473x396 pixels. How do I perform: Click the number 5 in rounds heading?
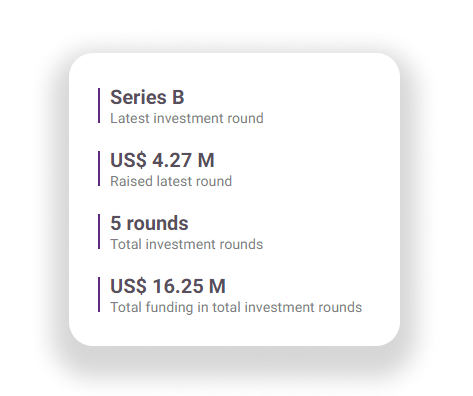pos(115,223)
